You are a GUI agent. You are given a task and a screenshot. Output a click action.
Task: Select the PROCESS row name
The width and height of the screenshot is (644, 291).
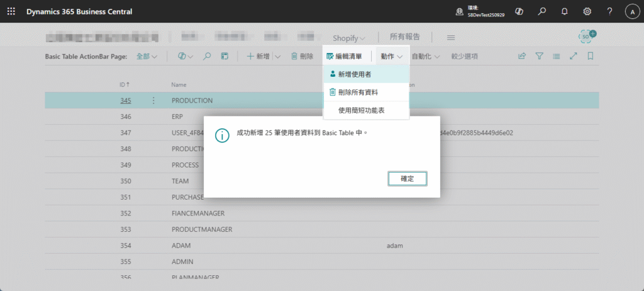185,165
